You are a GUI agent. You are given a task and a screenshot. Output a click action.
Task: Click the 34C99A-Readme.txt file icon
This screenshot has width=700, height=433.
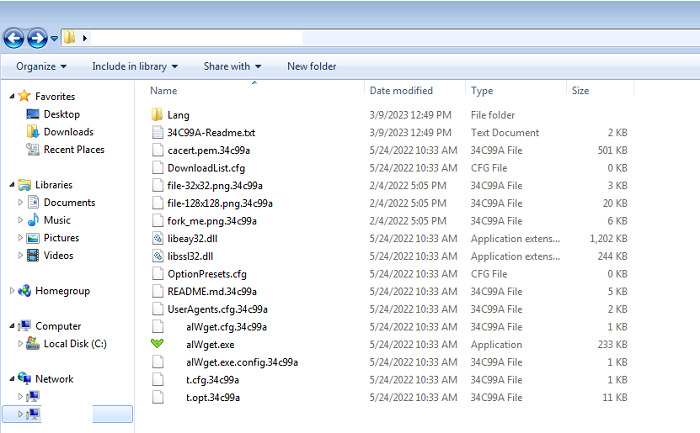(x=156, y=133)
